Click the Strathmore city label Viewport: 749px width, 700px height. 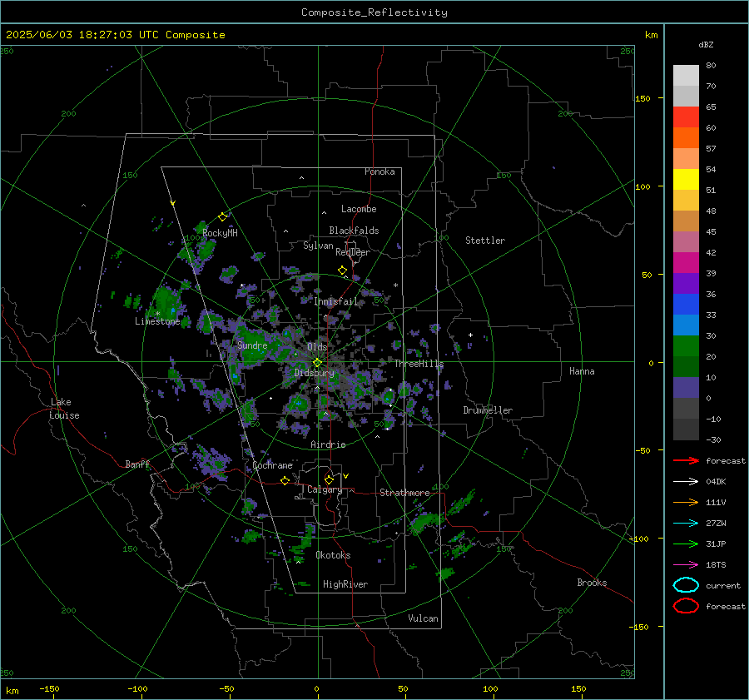404,493
